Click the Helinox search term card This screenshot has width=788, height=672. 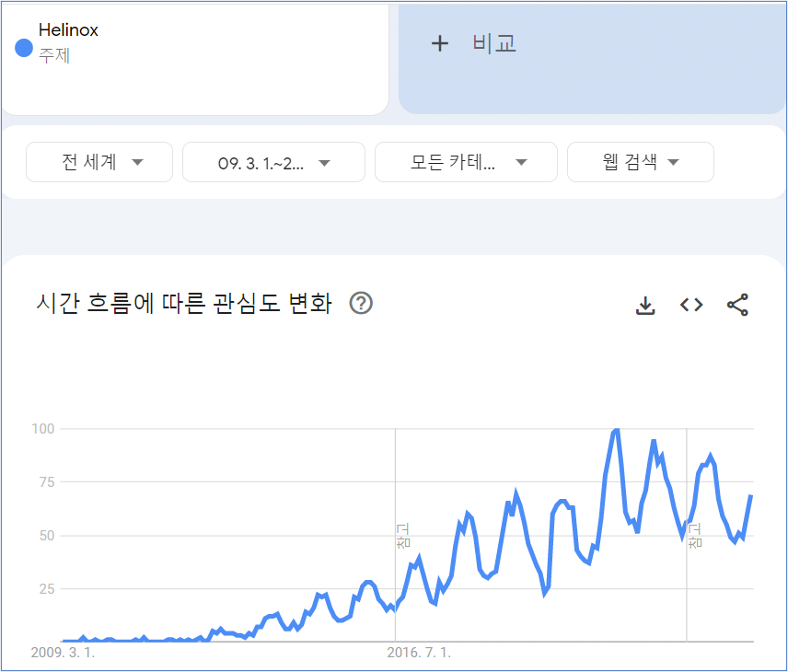[x=195, y=59]
